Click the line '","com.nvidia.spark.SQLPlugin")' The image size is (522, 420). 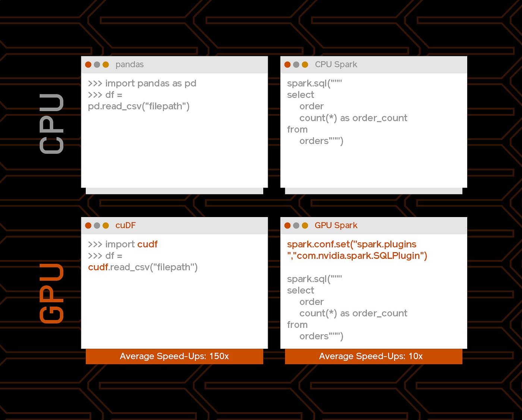click(x=357, y=256)
